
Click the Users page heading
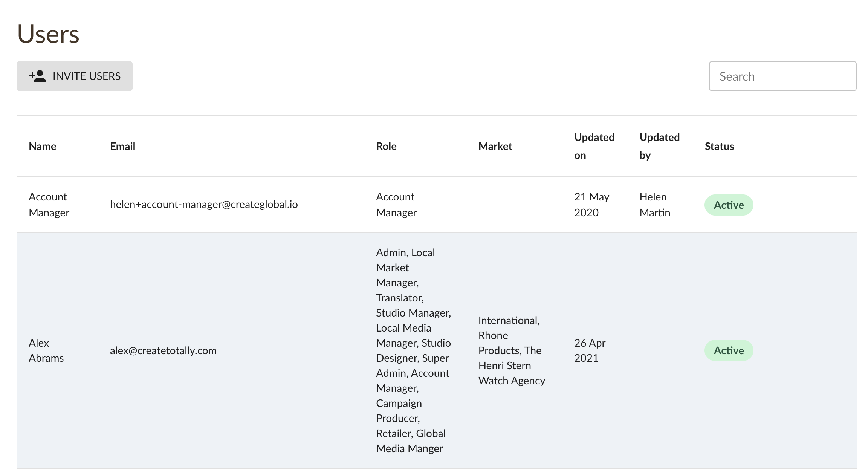(48, 34)
